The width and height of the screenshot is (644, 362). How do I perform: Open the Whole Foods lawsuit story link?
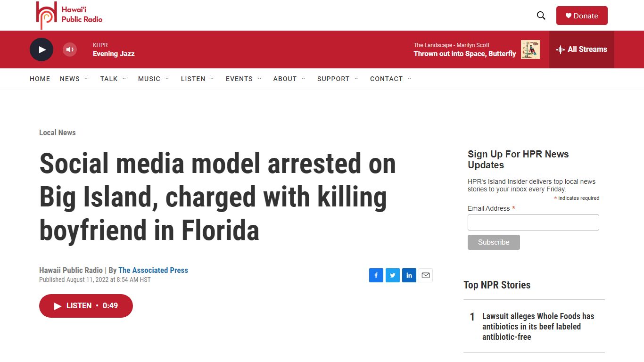coord(538,327)
